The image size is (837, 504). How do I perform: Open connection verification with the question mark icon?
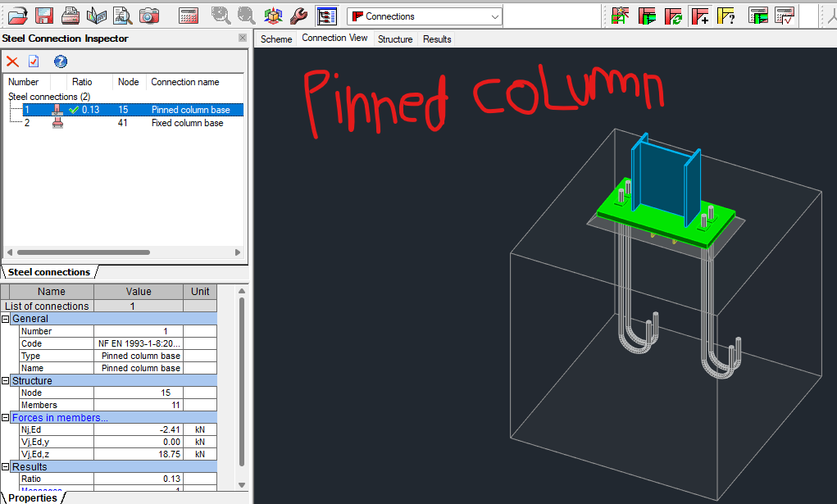tap(728, 14)
